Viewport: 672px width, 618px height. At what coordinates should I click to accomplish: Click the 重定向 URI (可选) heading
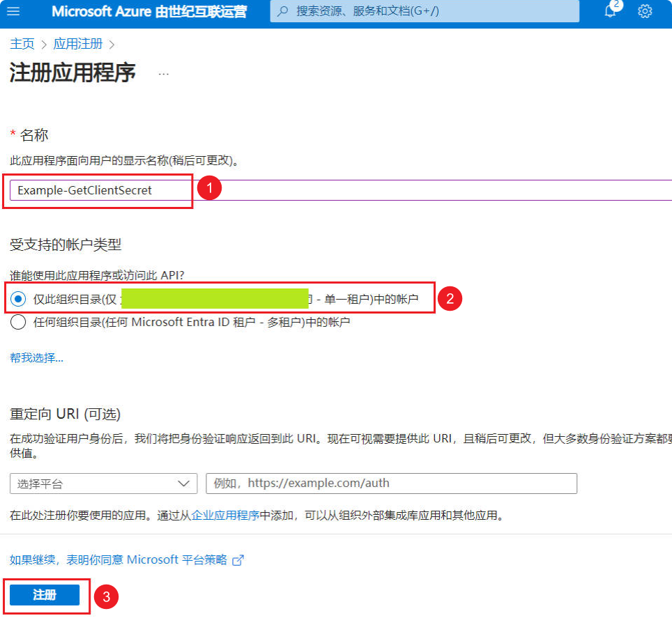(x=65, y=414)
